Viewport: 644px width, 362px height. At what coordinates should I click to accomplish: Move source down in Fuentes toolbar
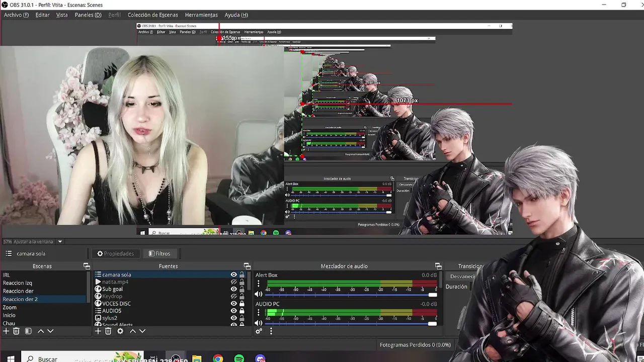tap(142, 331)
